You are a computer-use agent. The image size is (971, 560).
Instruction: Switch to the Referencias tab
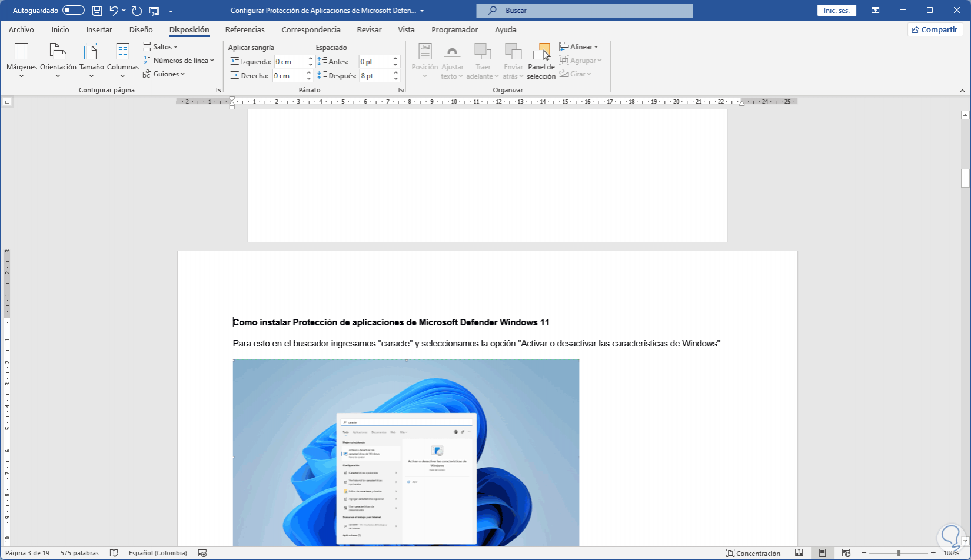(245, 29)
